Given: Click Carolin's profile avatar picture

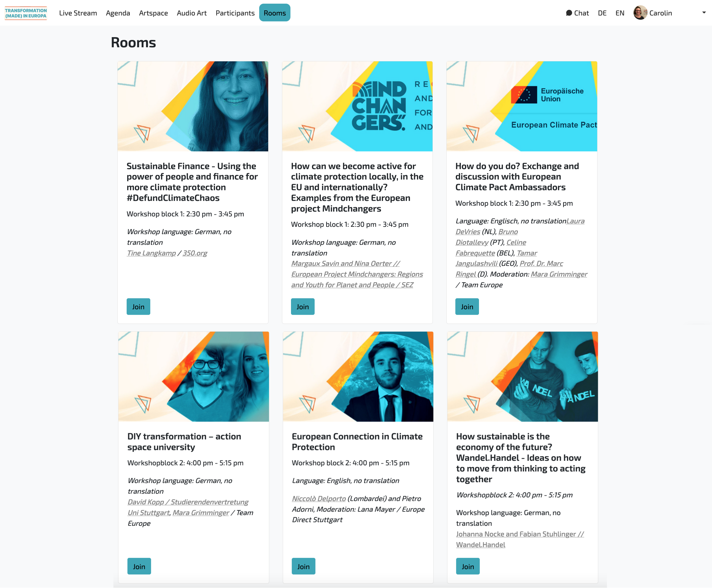Looking at the screenshot, I should click(x=640, y=13).
